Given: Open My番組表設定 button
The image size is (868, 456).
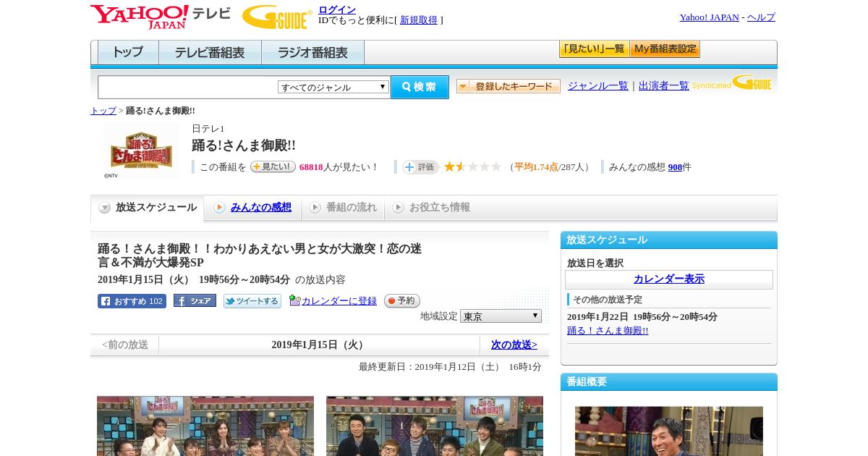Looking at the screenshot, I should 665,49.
